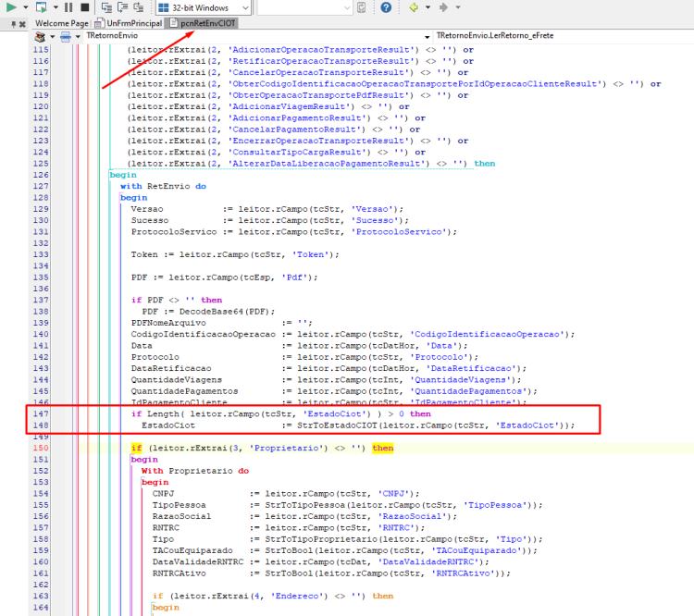Click the green Run button
The width and height of the screenshot is (694, 616).
(11, 6)
